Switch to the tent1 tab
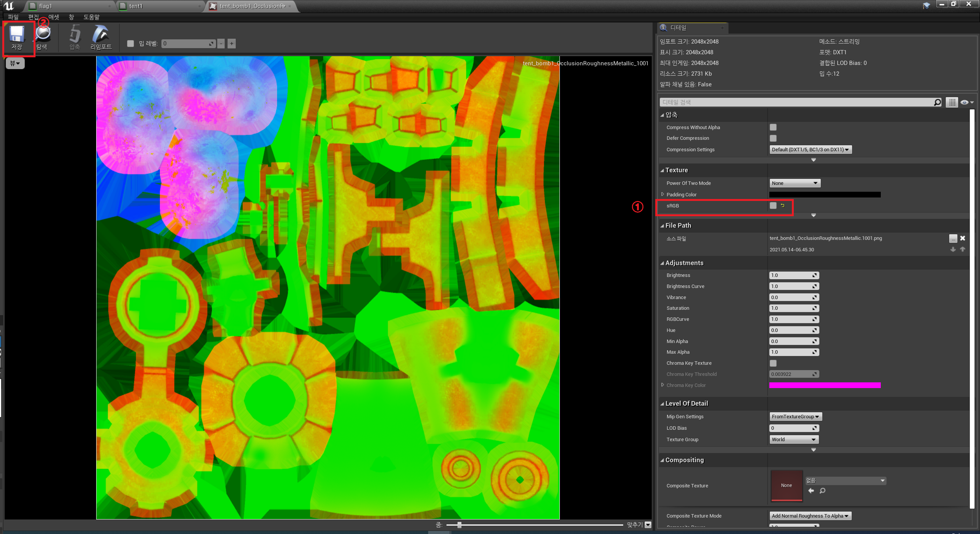The image size is (980, 534). [136, 6]
